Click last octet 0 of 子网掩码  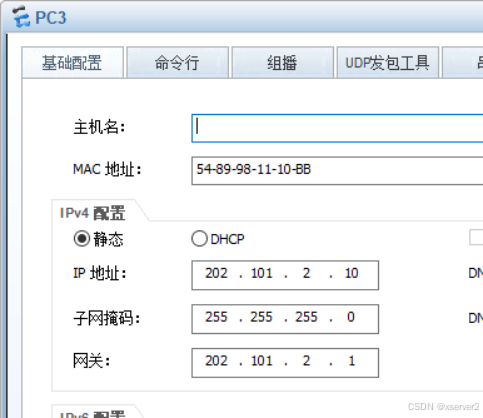[x=351, y=317]
